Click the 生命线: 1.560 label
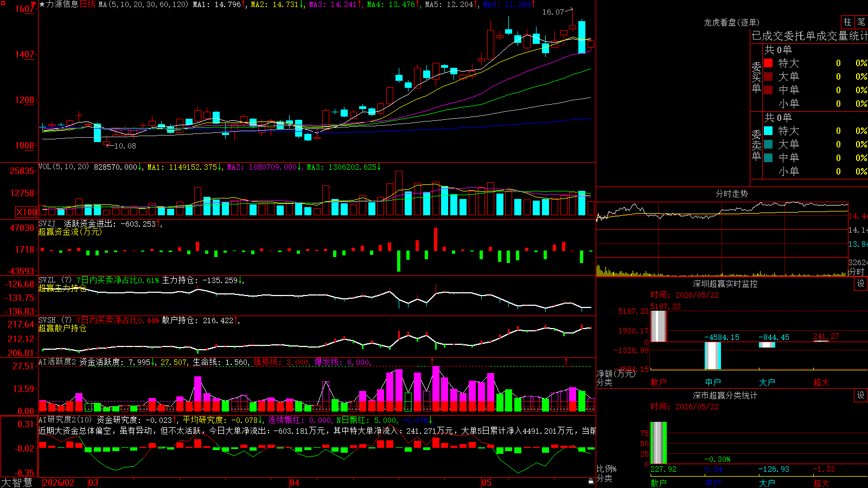The image size is (868, 488). pos(221,362)
